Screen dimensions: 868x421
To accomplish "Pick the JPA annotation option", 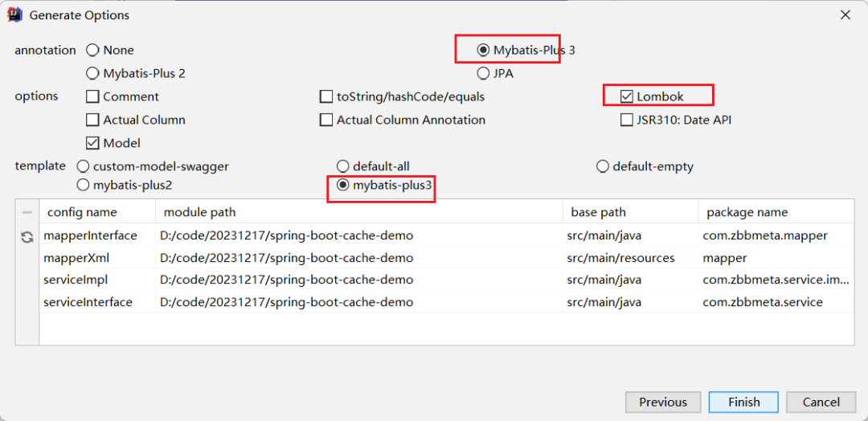I will pyautogui.click(x=495, y=73).
